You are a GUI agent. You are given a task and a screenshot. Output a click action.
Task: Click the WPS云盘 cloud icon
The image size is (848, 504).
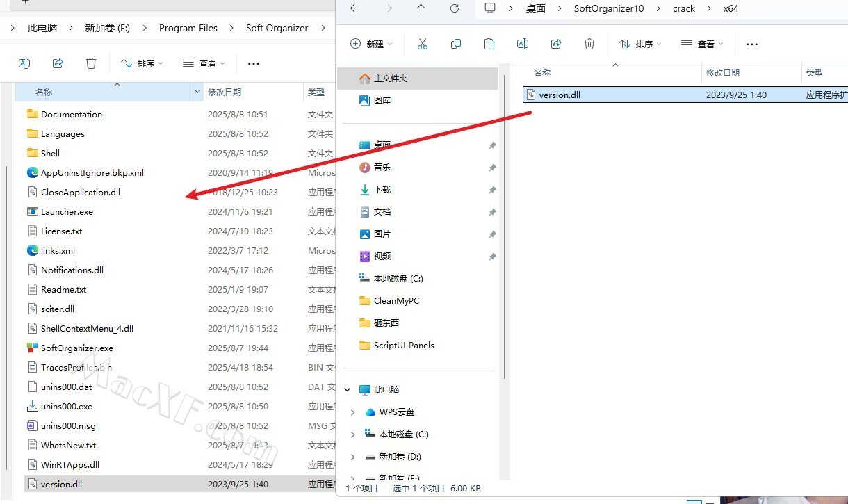370,412
